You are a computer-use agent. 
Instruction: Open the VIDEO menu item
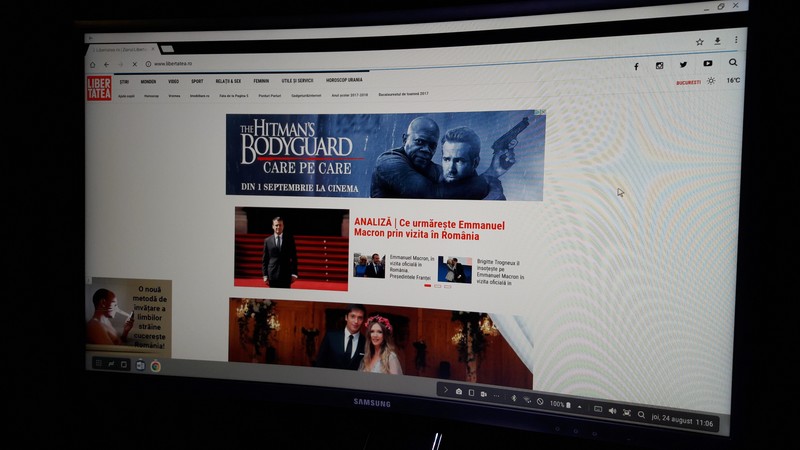point(173,81)
